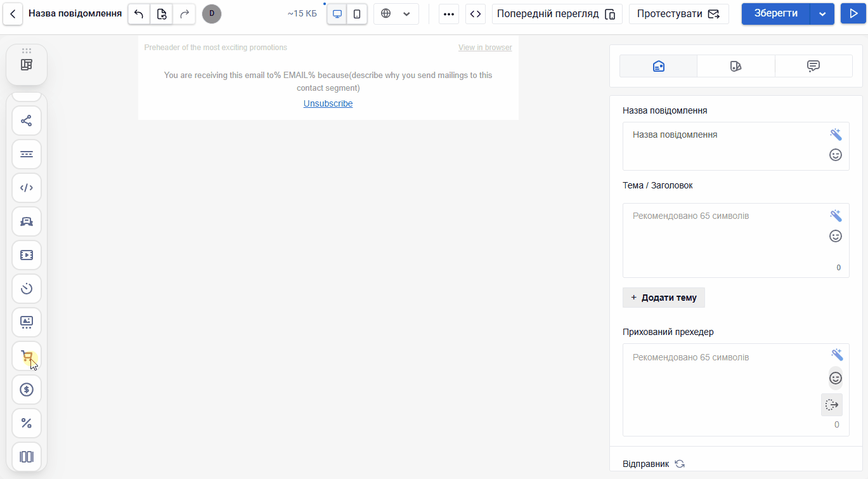
Task: Redo the last action
Action: point(184,14)
